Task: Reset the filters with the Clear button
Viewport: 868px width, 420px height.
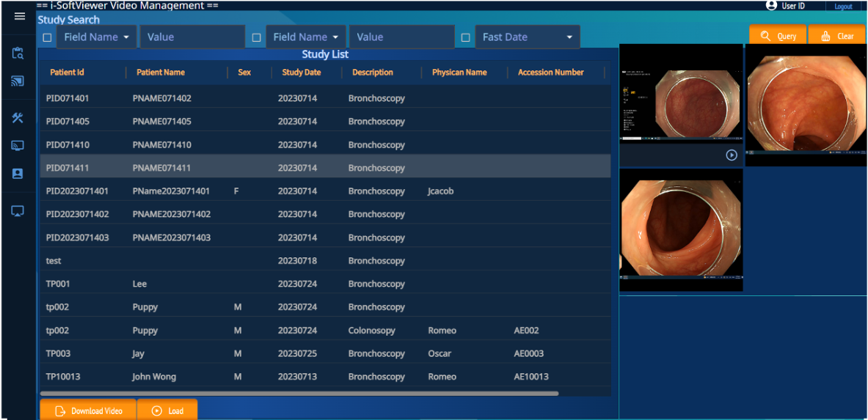Action: 837,35
